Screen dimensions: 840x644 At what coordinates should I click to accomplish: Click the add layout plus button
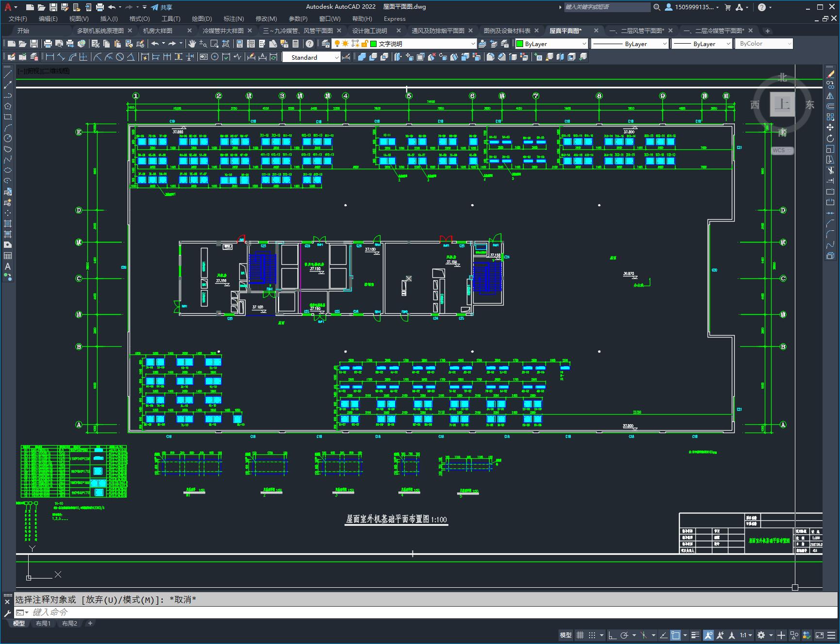90,624
